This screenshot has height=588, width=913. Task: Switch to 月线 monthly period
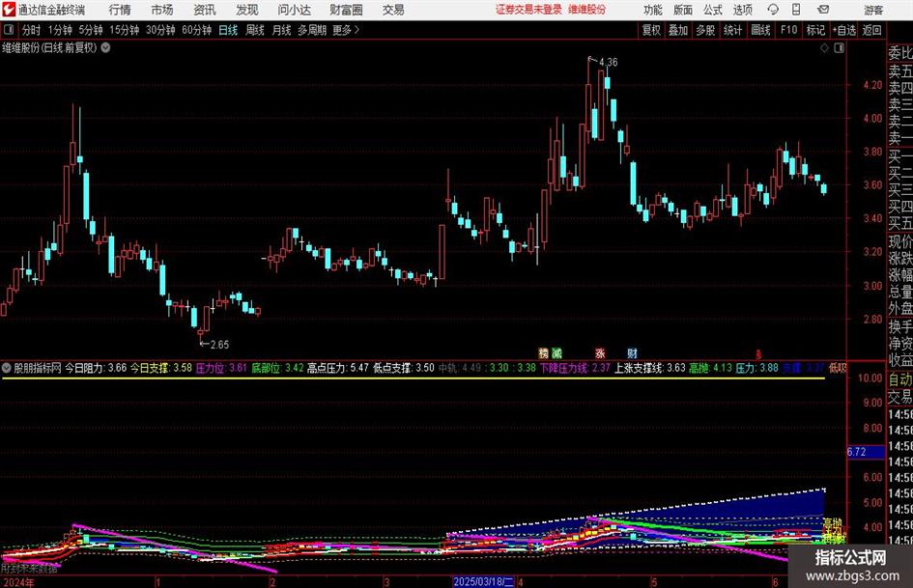click(281, 30)
